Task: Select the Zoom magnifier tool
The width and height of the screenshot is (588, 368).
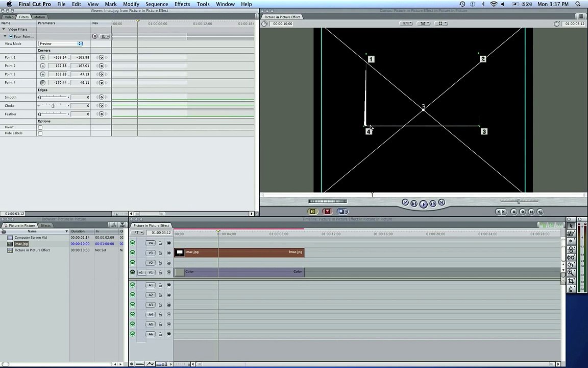Action: [571, 272]
